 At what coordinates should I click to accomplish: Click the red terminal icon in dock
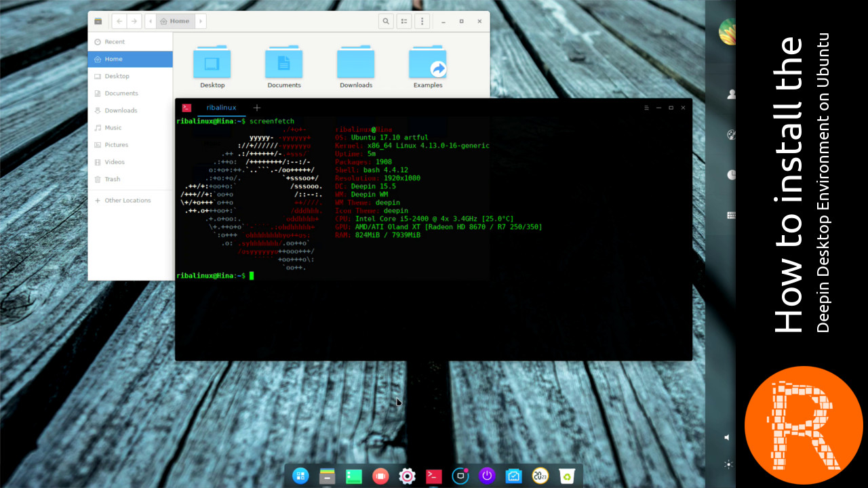[x=434, y=476]
